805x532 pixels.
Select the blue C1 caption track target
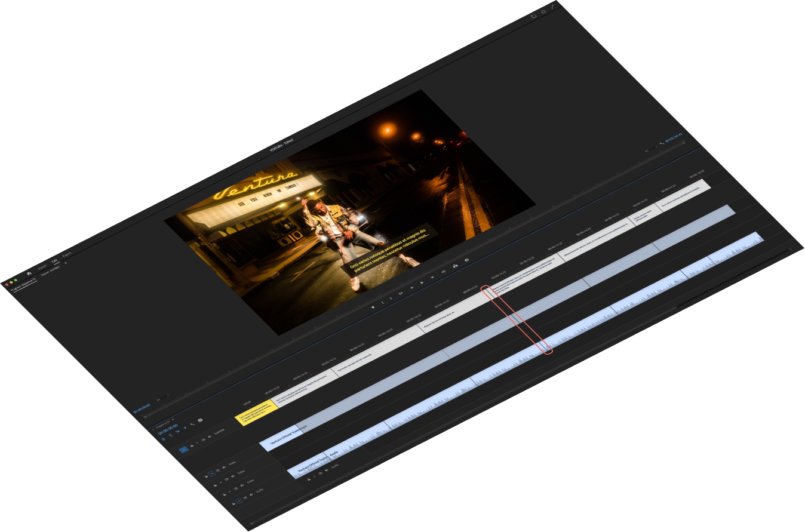(184, 450)
